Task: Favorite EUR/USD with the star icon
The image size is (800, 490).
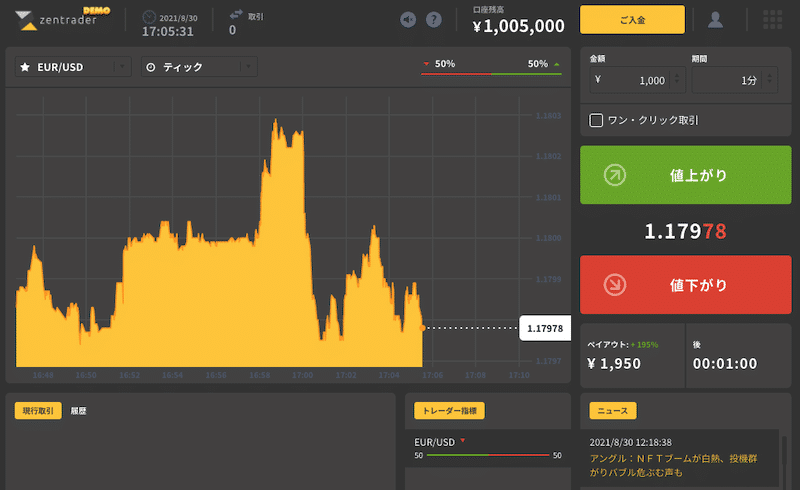Action: [x=25, y=67]
